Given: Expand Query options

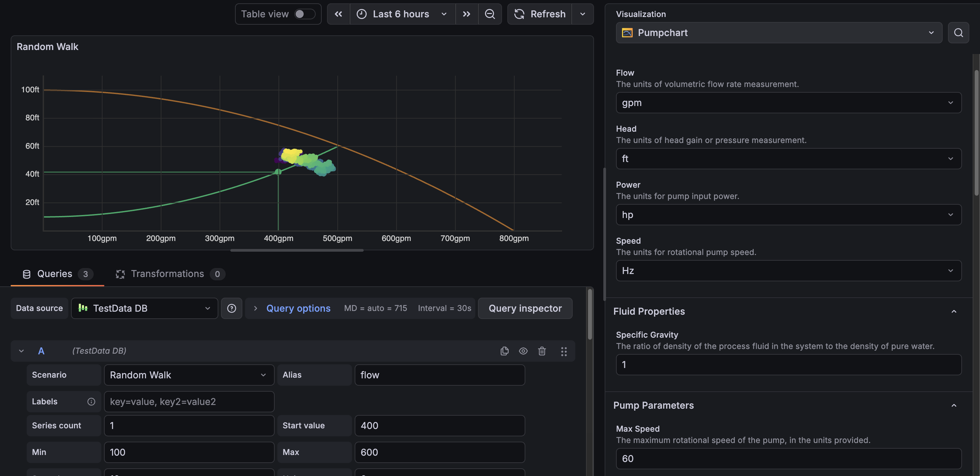Looking at the screenshot, I should [x=298, y=308].
